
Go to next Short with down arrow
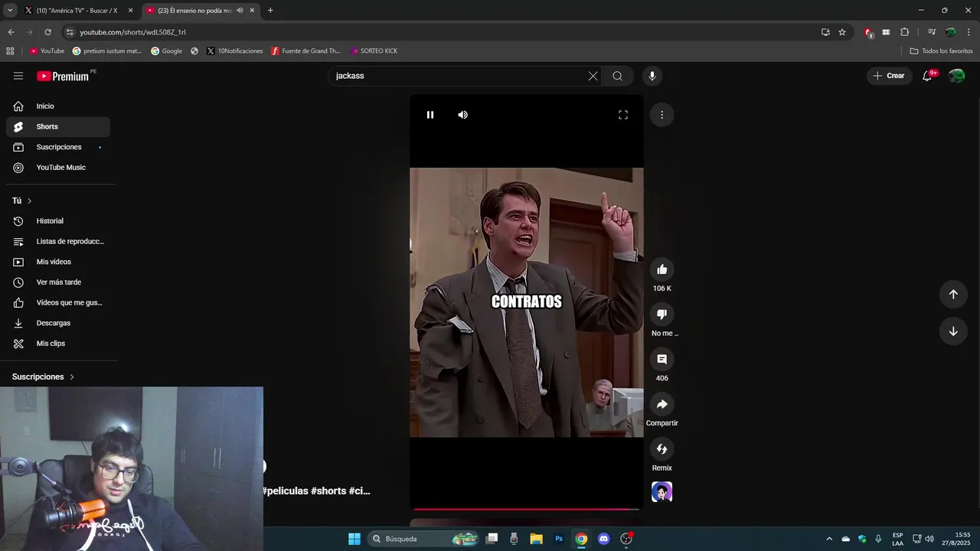coord(953,331)
